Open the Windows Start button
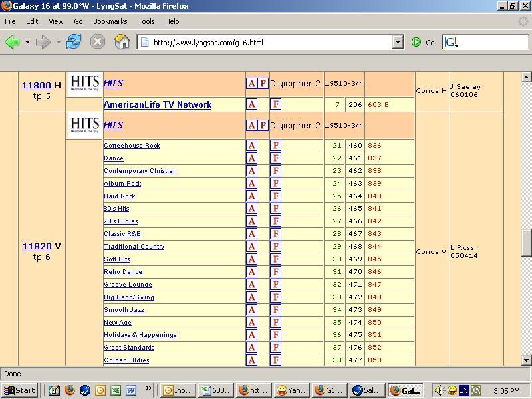 coord(19,390)
